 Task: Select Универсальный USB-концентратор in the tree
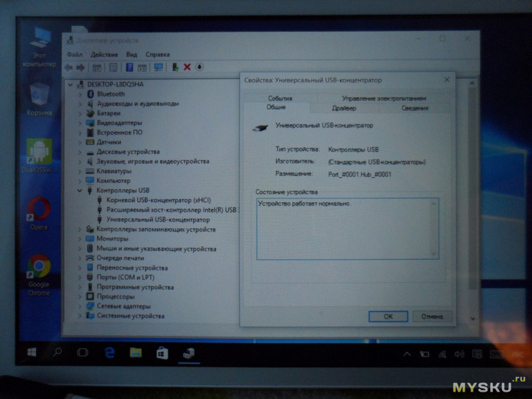pyautogui.click(x=158, y=220)
